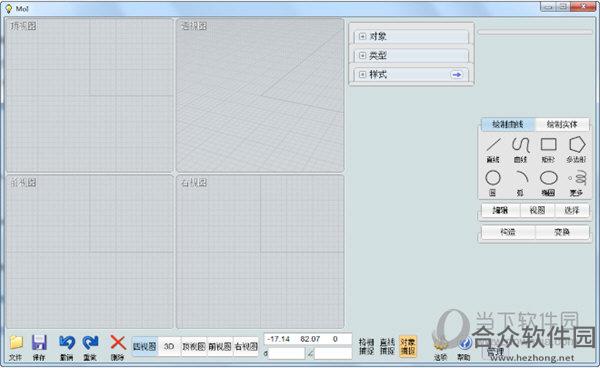Switch to Right view (右视图) button

[246, 347]
